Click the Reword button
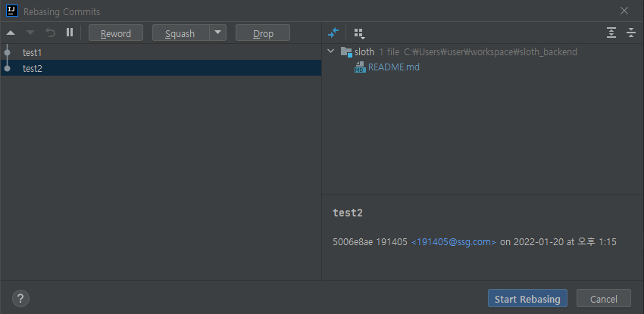This screenshot has width=644, height=314. click(116, 33)
